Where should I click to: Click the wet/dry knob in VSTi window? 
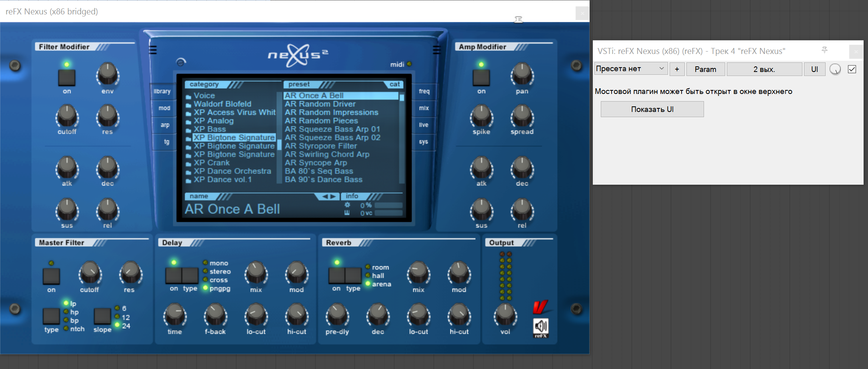[x=835, y=69]
